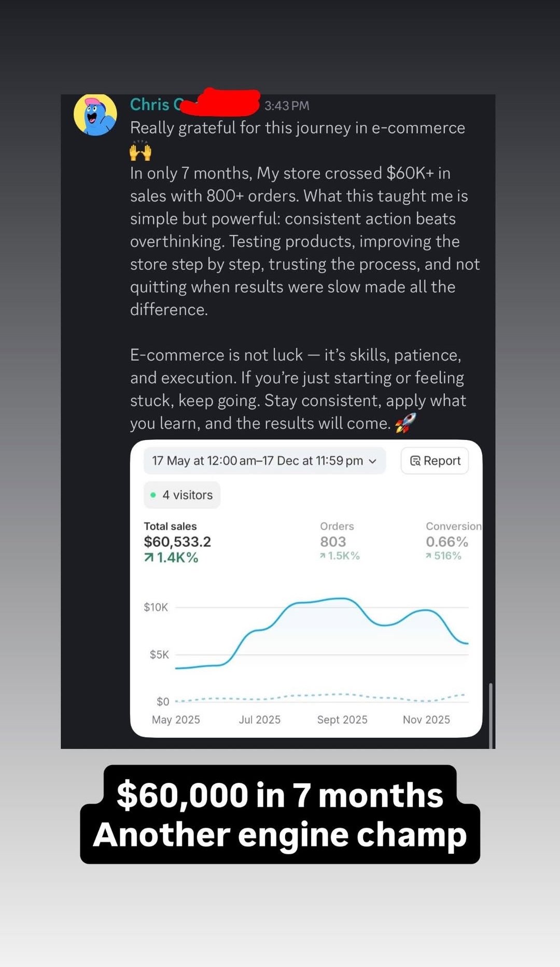Click the Nov 2025 axis label
The height and width of the screenshot is (967, 560).
(426, 720)
